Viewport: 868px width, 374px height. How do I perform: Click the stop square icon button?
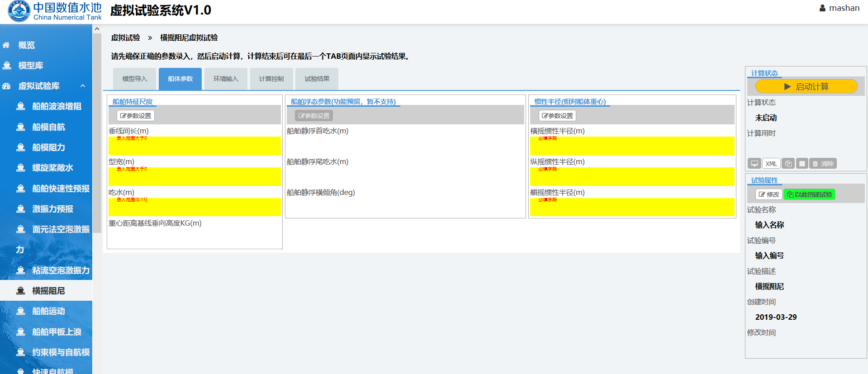tap(802, 164)
